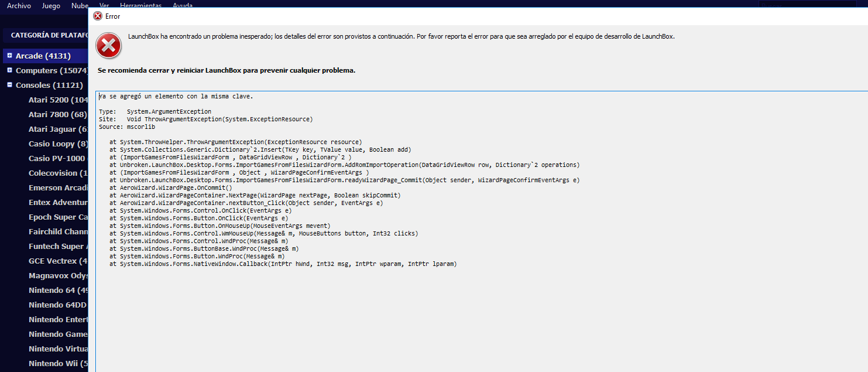
Task: Click the 'nextButton_Click' stack trace line
Action: 246,203
